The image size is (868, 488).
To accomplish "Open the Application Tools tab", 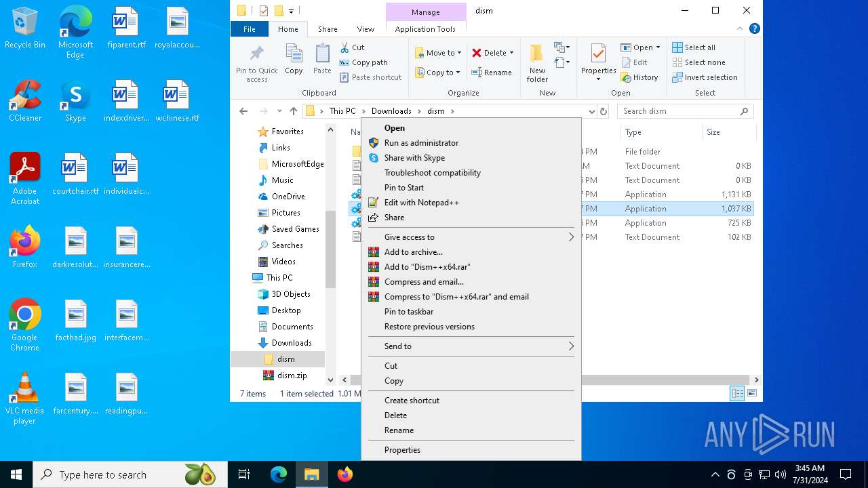I will (x=425, y=29).
